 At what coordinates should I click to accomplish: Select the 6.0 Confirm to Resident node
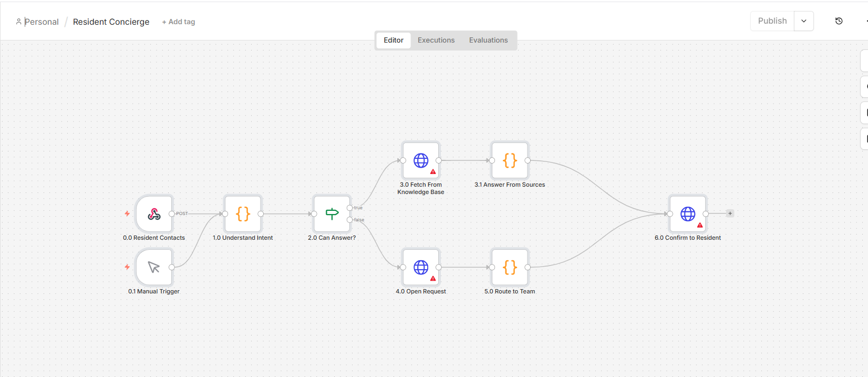688,213
